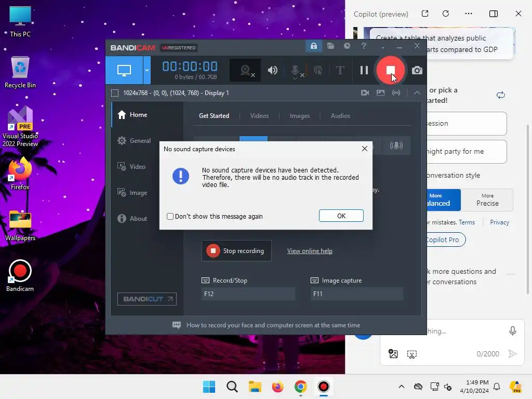Open the View online help link

click(x=310, y=251)
